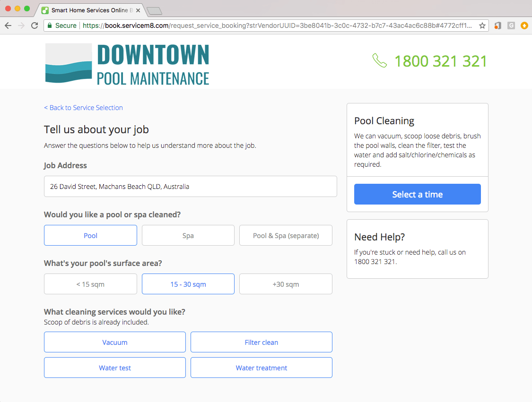This screenshot has width=532, height=402.
Task: Click the Pool Cleaning heading
Action: point(384,121)
